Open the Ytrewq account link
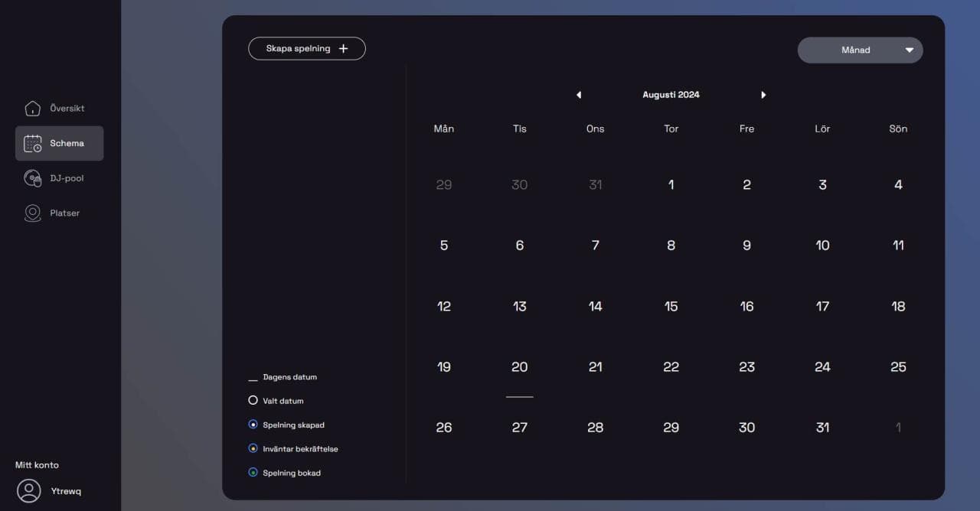This screenshot has width=980, height=511. click(65, 491)
